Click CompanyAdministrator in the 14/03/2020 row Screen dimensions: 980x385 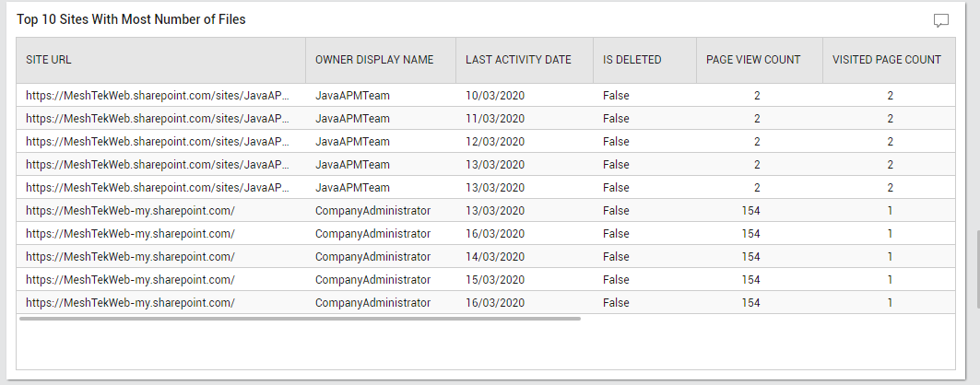372,256
